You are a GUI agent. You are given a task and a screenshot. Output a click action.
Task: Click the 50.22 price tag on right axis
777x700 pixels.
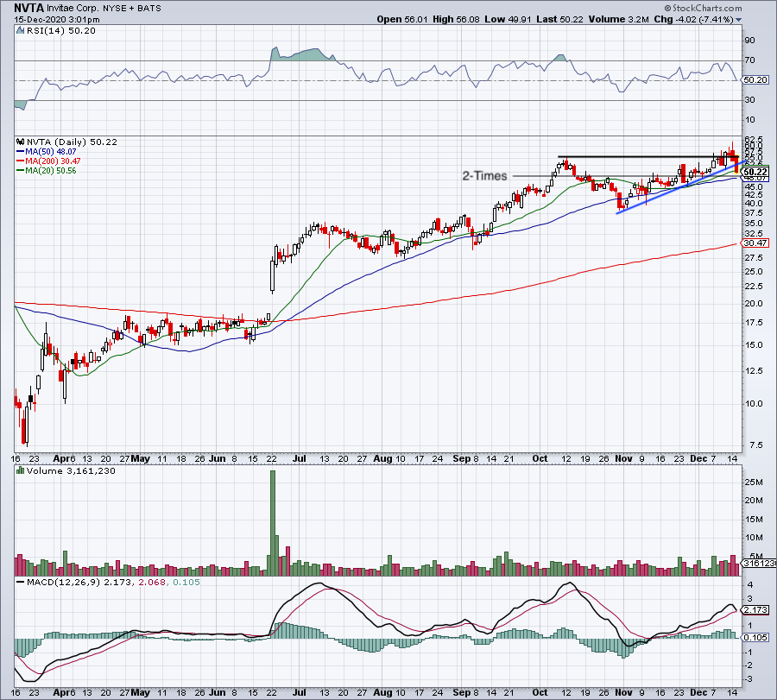755,172
